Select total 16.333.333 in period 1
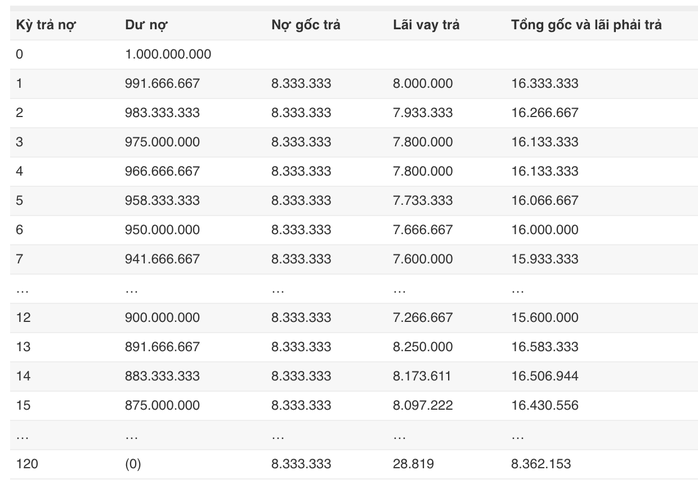698x484 pixels. (544, 83)
